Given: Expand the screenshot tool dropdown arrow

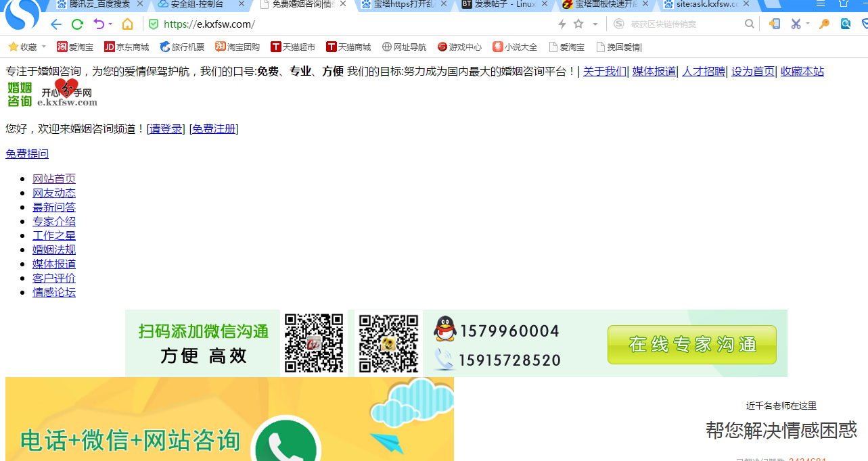Looking at the screenshot, I should (x=807, y=24).
